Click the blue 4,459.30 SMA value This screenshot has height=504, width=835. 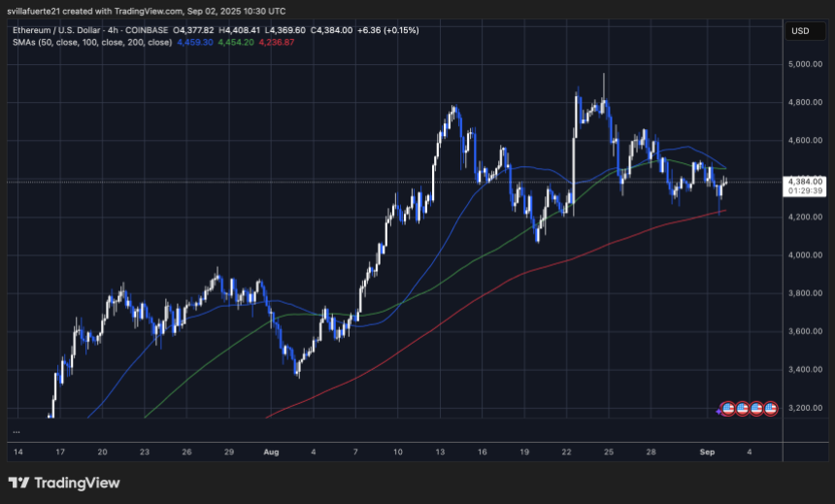[194, 43]
